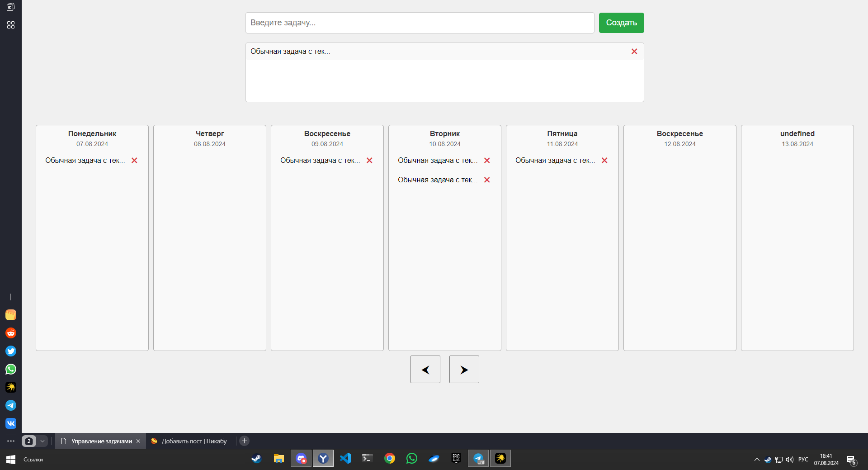Switch to Добавить пост | Пикабу tab
The height and width of the screenshot is (470, 868).
(x=190, y=441)
